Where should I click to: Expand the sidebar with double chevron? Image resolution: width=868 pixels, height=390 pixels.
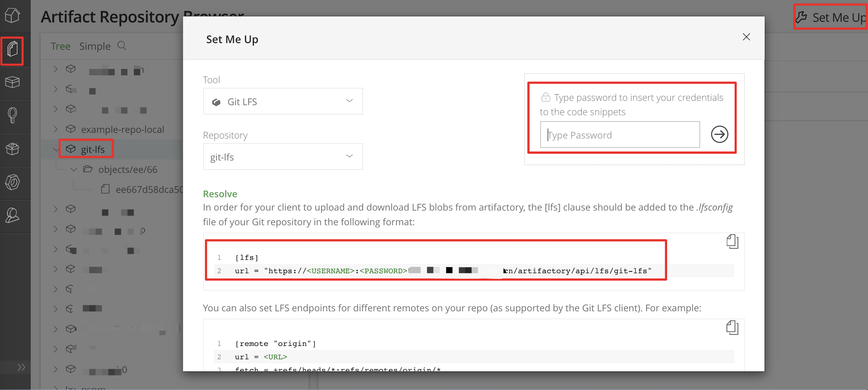coord(21,367)
